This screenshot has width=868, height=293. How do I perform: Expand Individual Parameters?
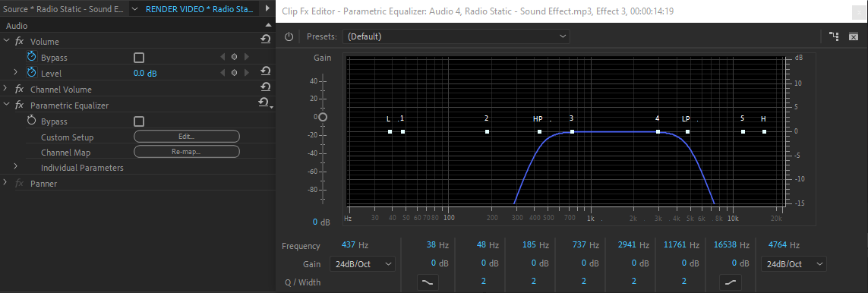(x=15, y=166)
